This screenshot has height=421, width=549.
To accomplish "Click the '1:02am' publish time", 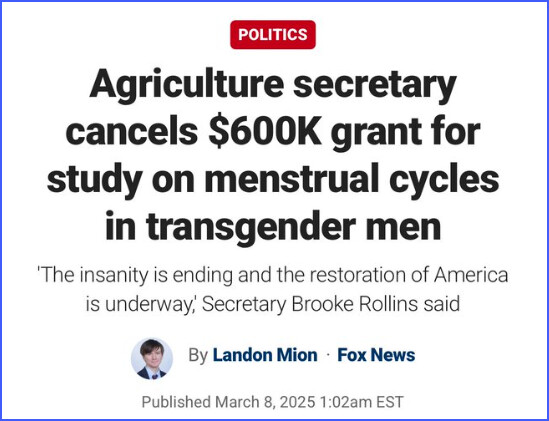I will 345,402.
